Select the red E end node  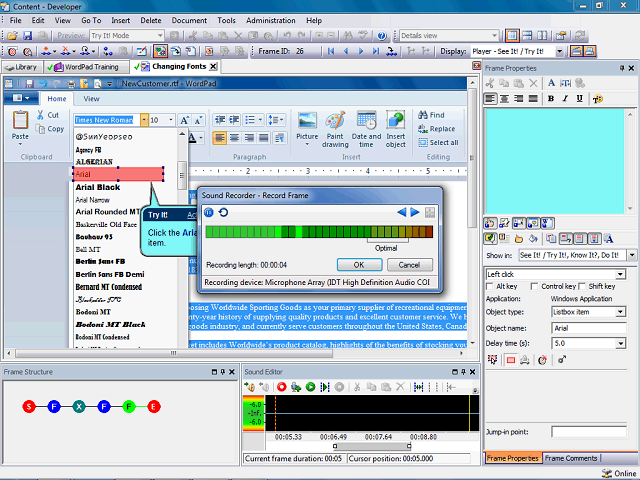point(154,407)
